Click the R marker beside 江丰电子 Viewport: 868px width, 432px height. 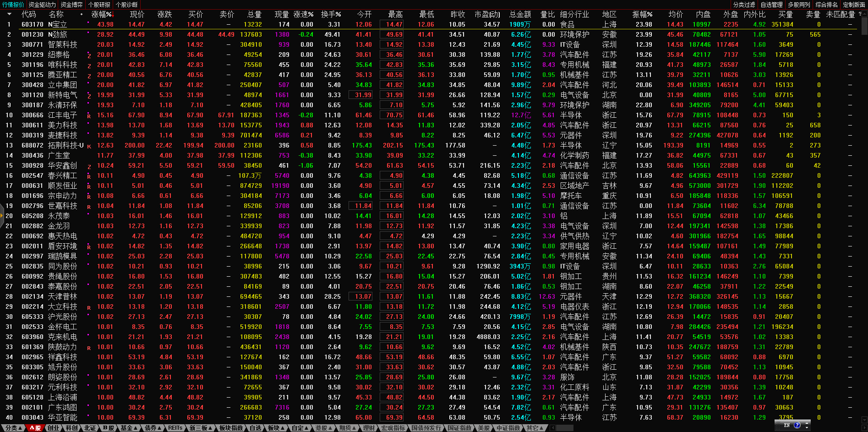[89, 116]
